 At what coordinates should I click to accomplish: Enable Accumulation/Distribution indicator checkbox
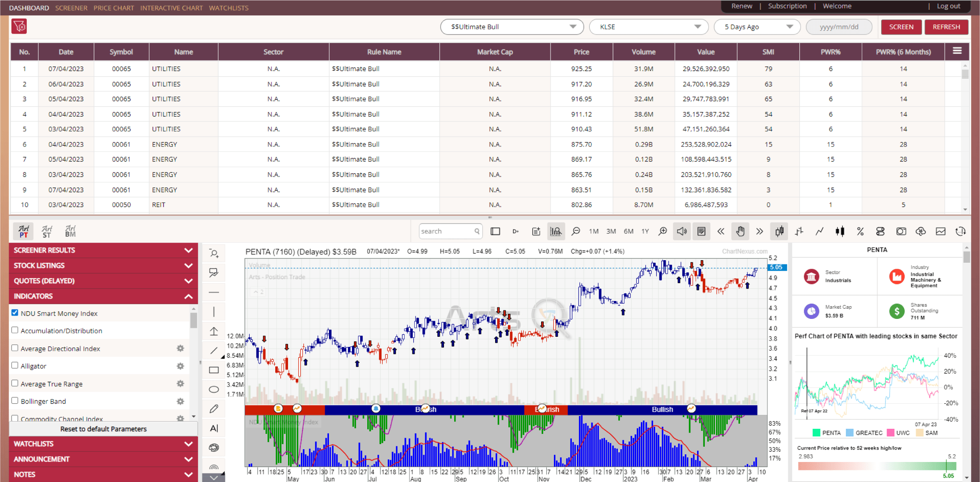point(15,330)
